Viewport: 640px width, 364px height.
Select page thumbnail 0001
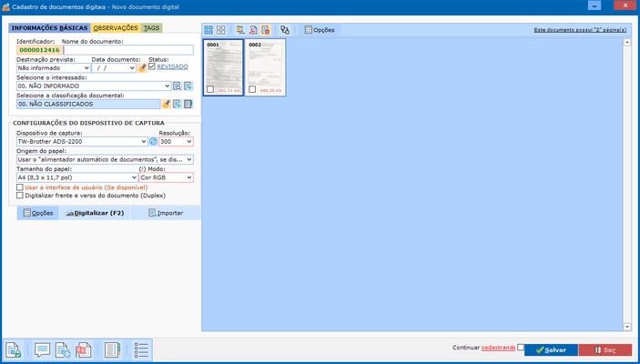point(223,67)
